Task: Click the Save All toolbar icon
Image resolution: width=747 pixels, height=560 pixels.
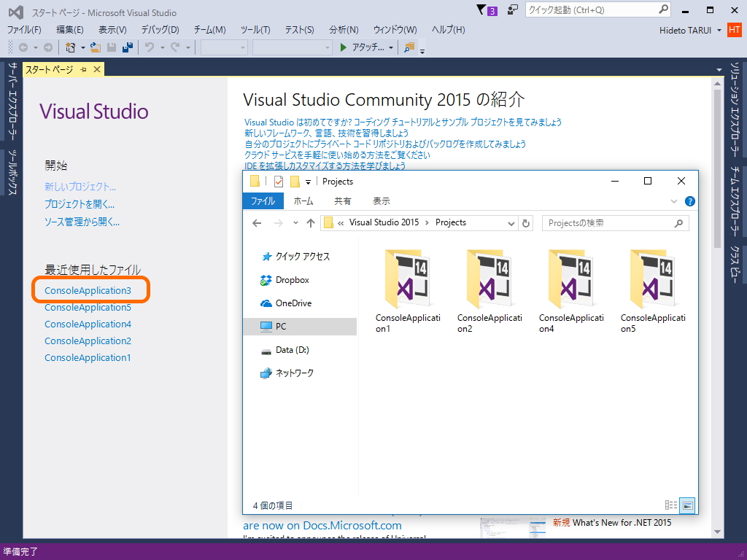Action: [127, 47]
